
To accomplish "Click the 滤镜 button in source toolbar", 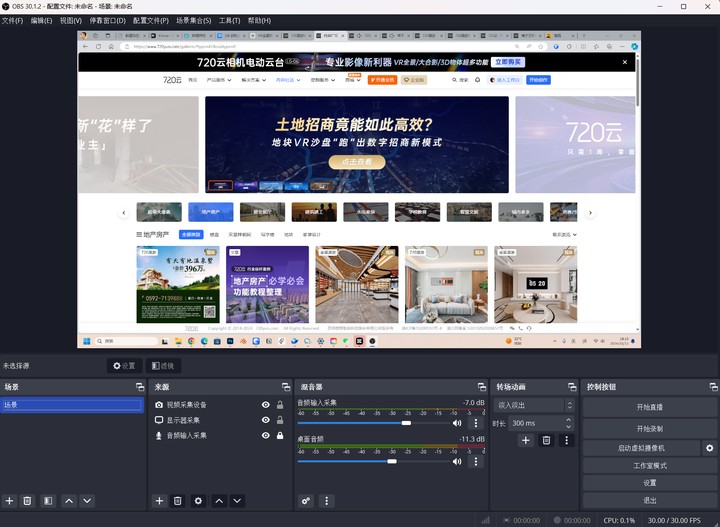I will 163,366.
